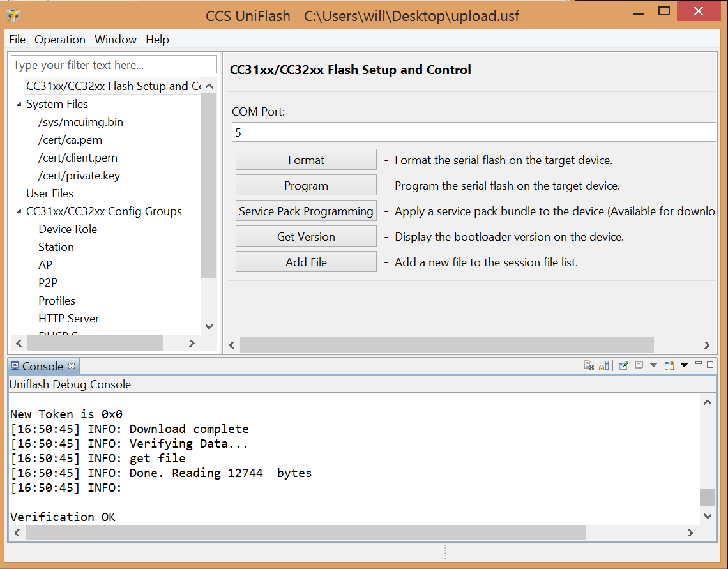Maximize the Console panel view

click(x=710, y=365)
